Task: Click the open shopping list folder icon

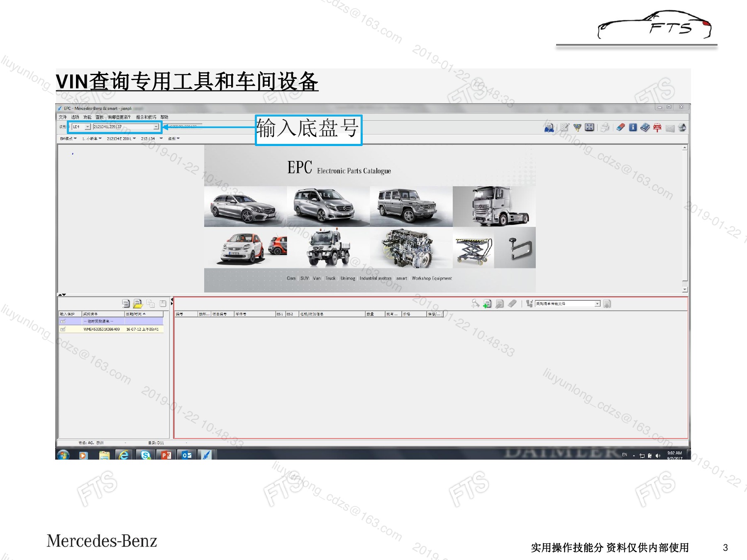Action: (138, 304)
